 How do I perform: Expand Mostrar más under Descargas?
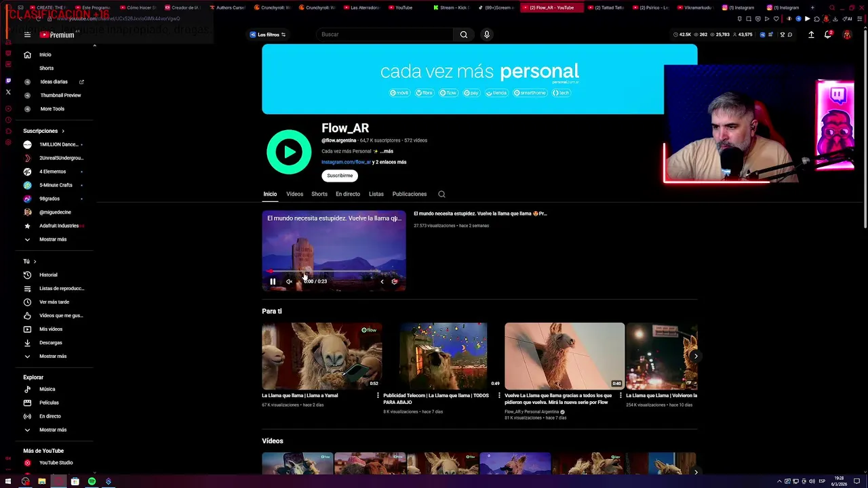coord(54,356)
